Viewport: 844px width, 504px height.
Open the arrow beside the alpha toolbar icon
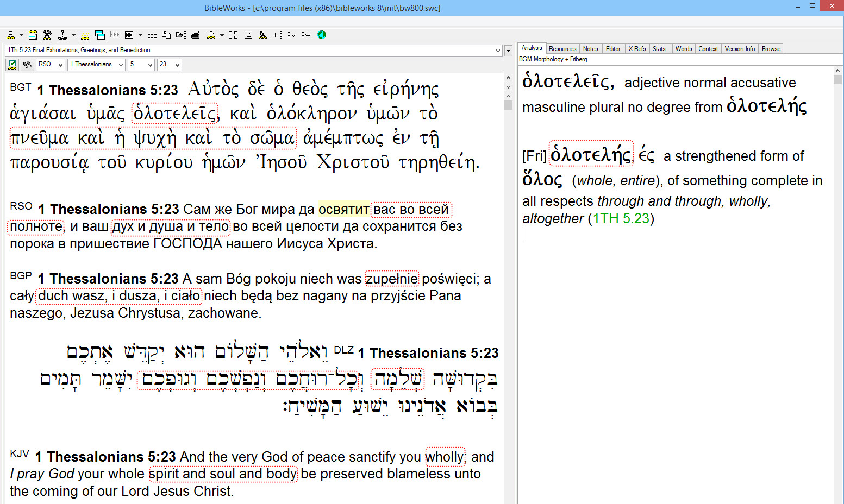[21, 35]
